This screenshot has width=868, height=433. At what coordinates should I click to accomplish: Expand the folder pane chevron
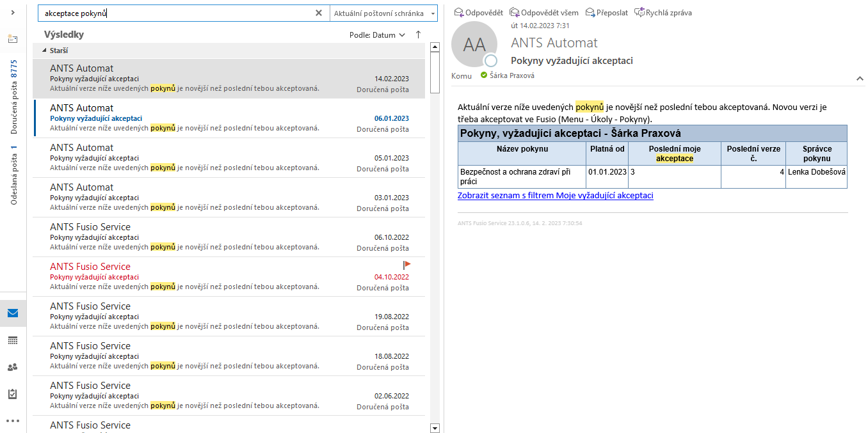pos(13,13)
